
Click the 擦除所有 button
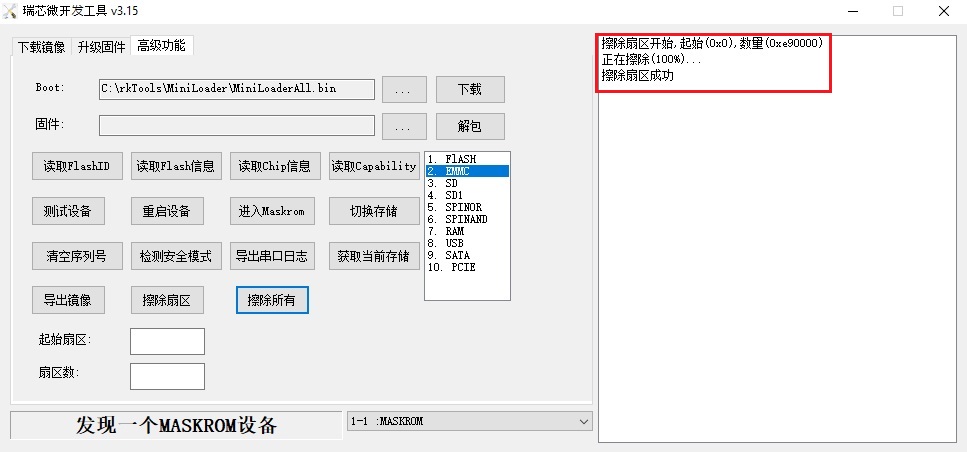tap(271, 300)
